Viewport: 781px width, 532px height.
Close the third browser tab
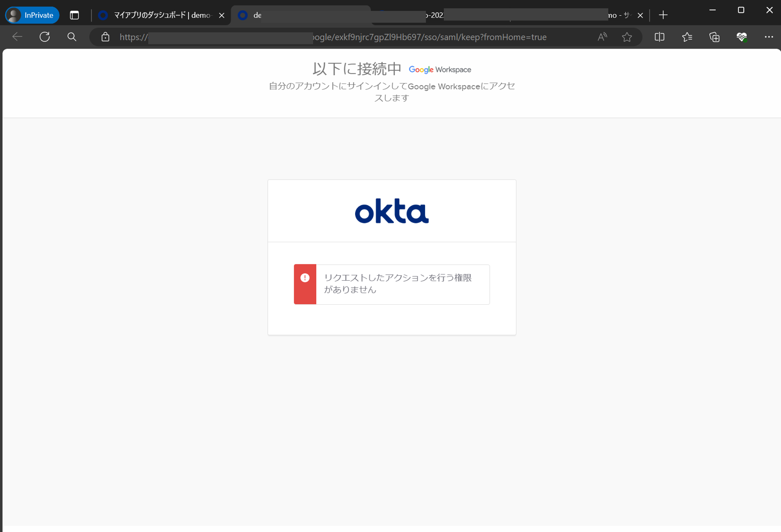640,15
